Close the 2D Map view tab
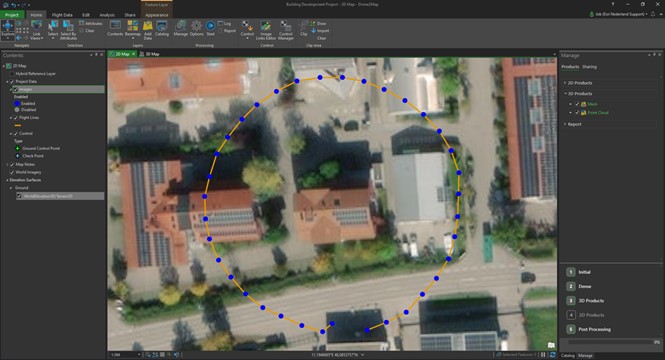 point(133,54)
